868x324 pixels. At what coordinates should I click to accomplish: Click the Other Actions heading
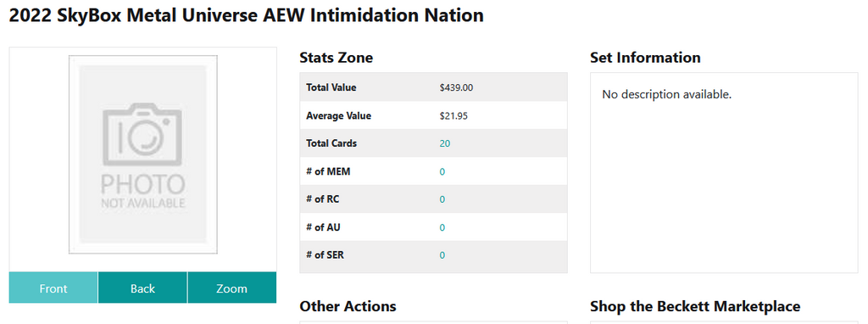[x=348, y=306]
